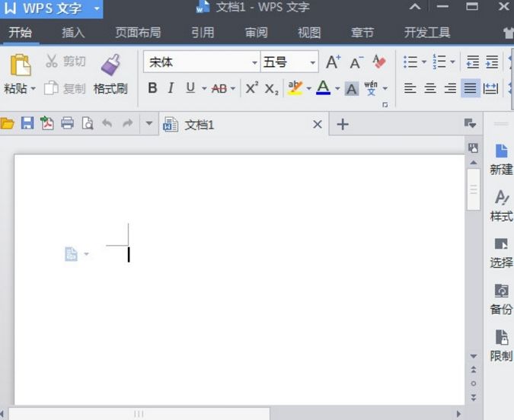514x420 pixels.
Task: Expand the bullet list style arrow
Action: coord(424,62)
